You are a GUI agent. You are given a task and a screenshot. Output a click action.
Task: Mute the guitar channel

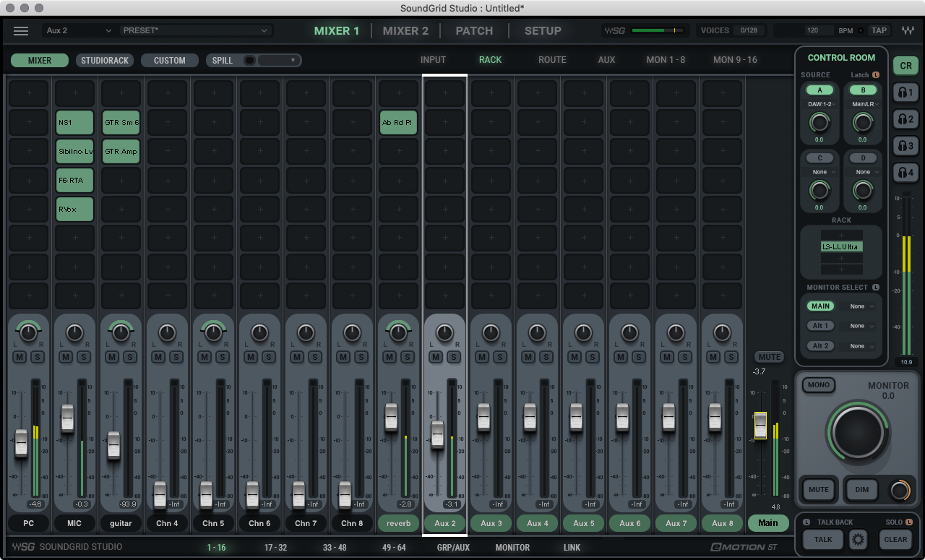pyautogui.click(x=112, y=357)
